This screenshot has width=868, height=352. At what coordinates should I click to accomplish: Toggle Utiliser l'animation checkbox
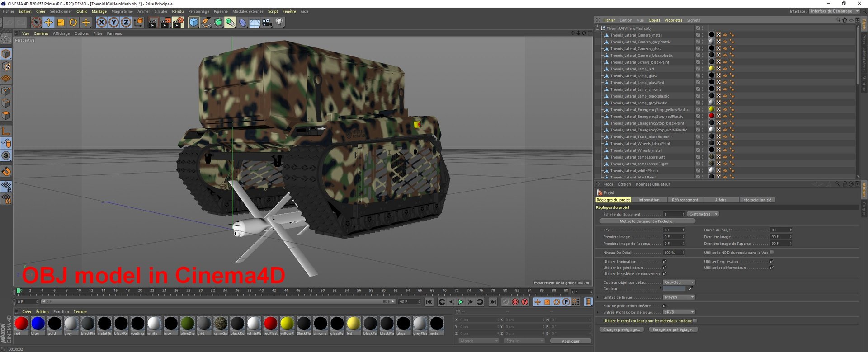point(665,261)
